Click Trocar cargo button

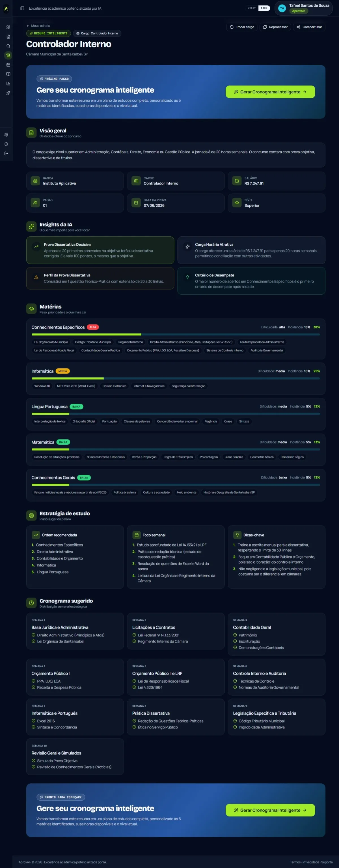(x=242, y=27)
